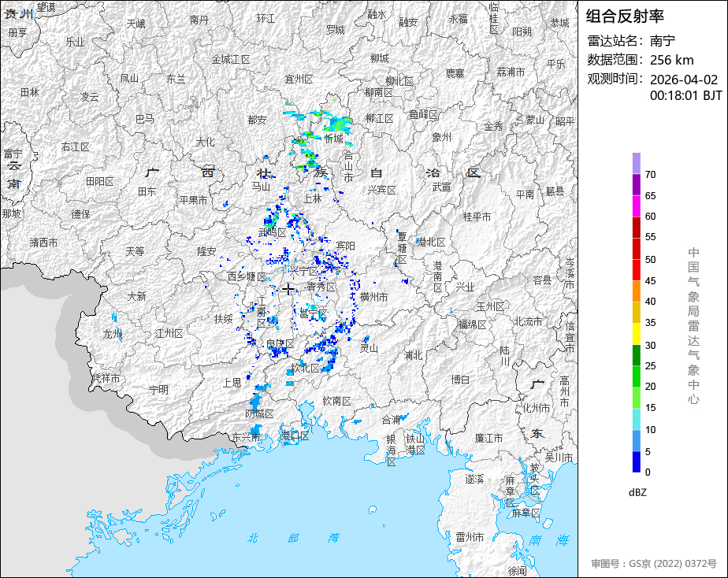The image size is (728, 578).
Task: Select the magenta 60–65 dBZ legend swatch
Action: coord(637,206)
